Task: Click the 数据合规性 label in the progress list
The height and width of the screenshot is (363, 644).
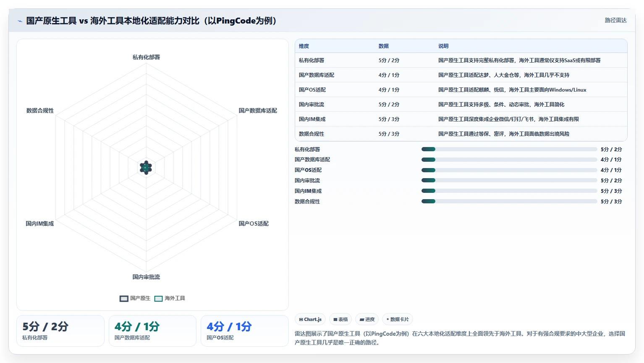Action: click(x=307, y=202)
